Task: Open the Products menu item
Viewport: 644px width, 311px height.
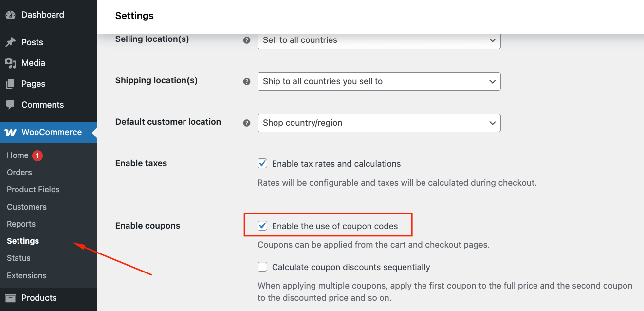Action: pyautogui.click(x=48, y=298)
